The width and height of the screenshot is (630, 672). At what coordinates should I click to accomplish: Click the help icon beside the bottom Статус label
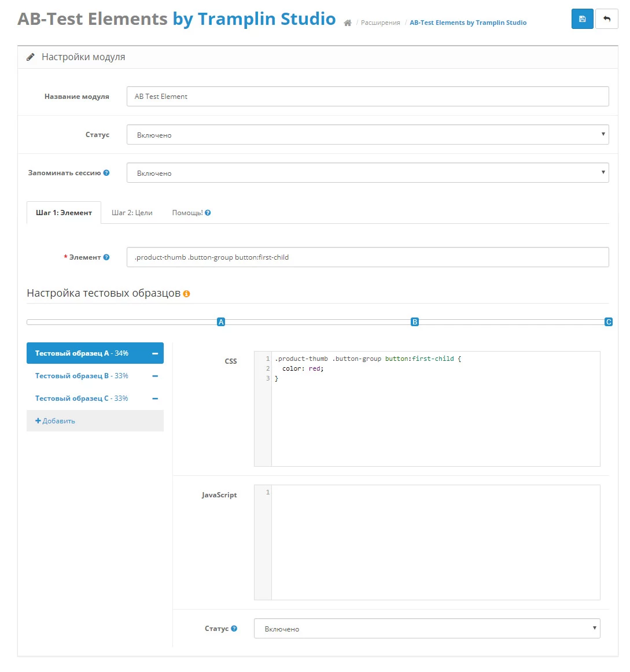coord(234,628)
